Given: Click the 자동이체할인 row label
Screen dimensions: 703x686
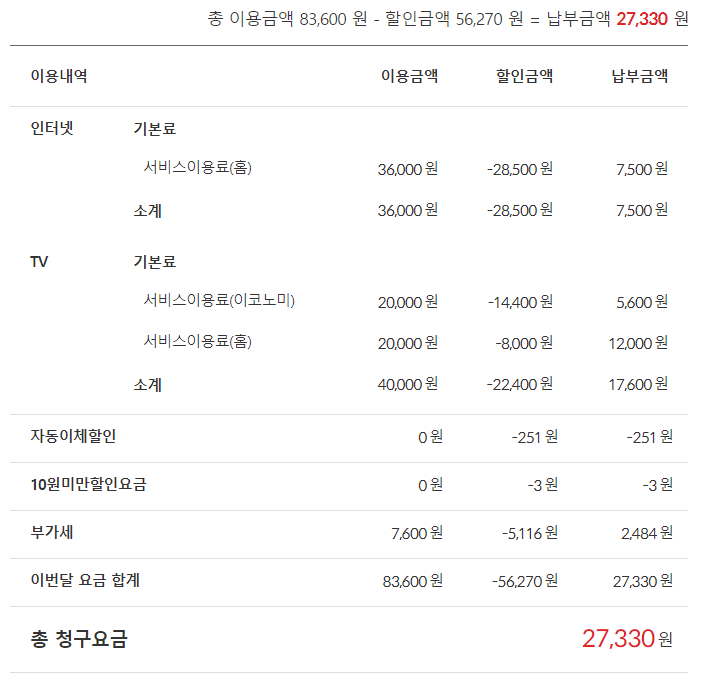Looking at the screenshot, I should 73,436.
